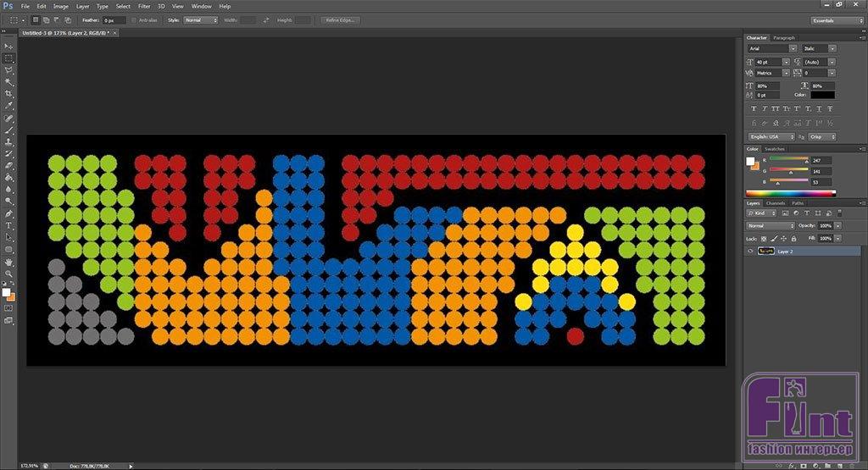Select the Horizontal Type tool
Image resolution: width=868 pixels, height=470 pixels.
click(9, 226)
